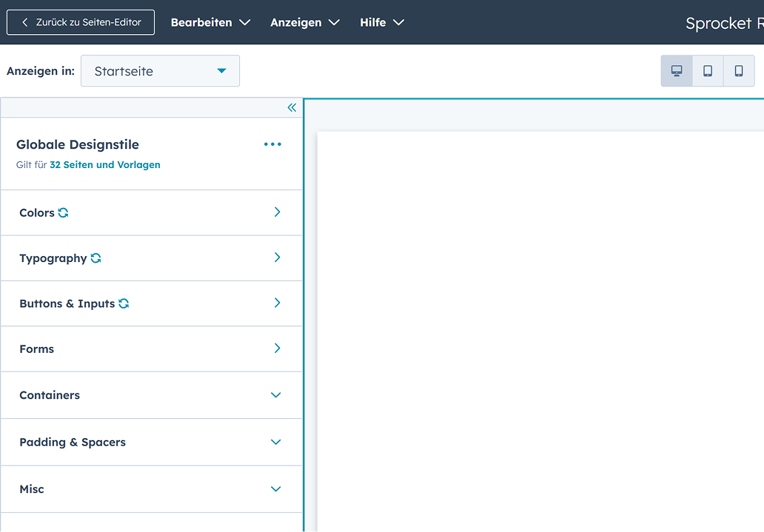
Task: Open the 32 Seiten und Vorlagen link
Action: [104, 165]
